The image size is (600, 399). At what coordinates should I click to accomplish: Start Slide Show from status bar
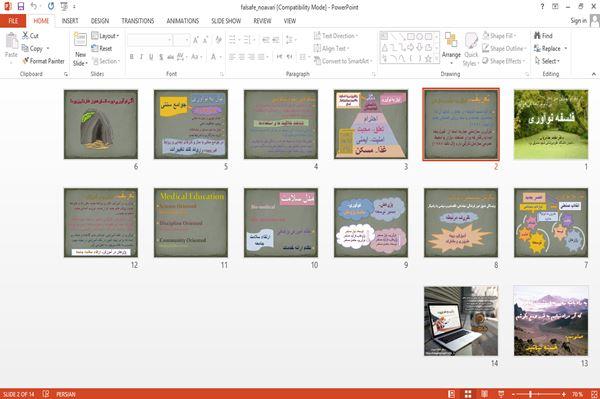pyautogui.click(x=501, y=394)
